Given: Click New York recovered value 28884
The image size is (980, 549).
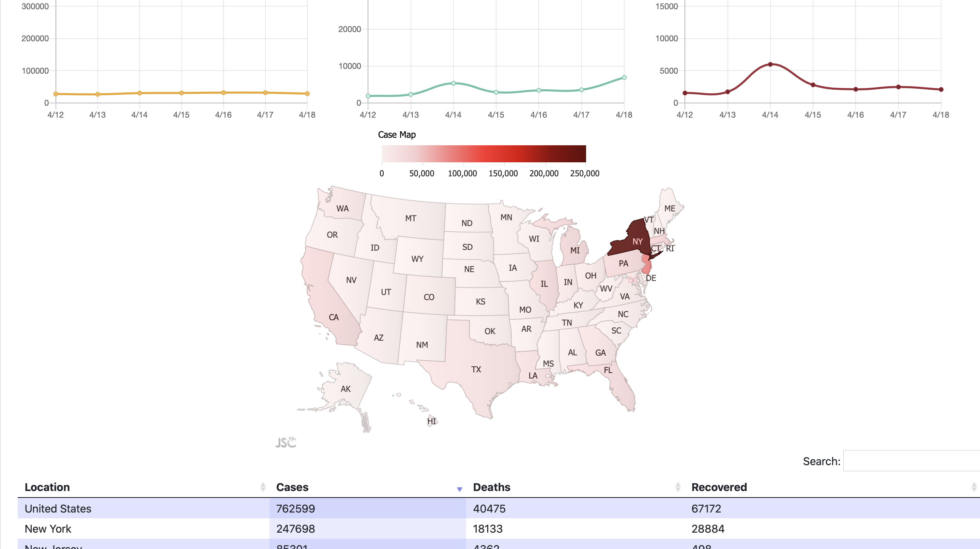Looking at the screenshot, I should pos(708,529).
